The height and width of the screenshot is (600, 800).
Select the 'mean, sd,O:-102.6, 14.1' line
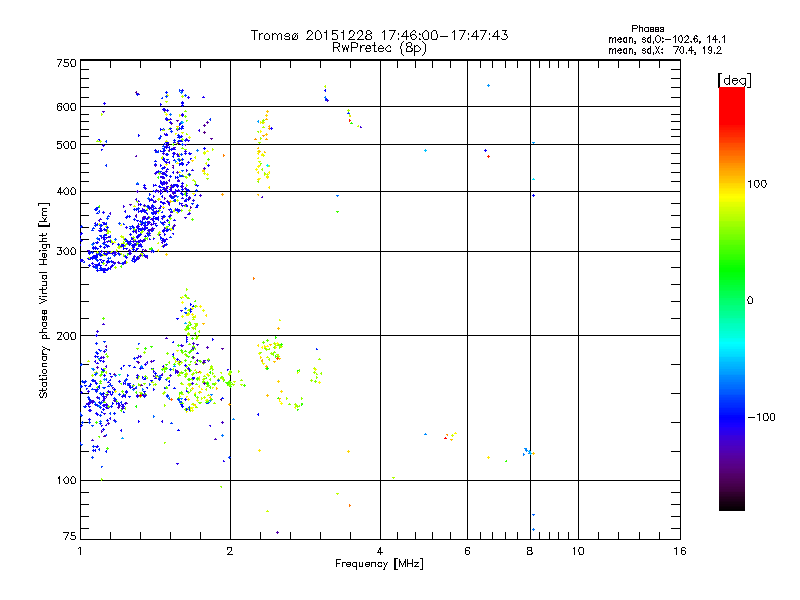[x=667, y=39]
